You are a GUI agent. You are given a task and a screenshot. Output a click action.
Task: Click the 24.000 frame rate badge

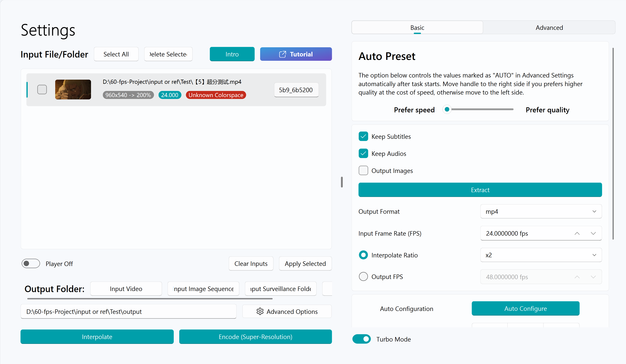tap(170, 95)
